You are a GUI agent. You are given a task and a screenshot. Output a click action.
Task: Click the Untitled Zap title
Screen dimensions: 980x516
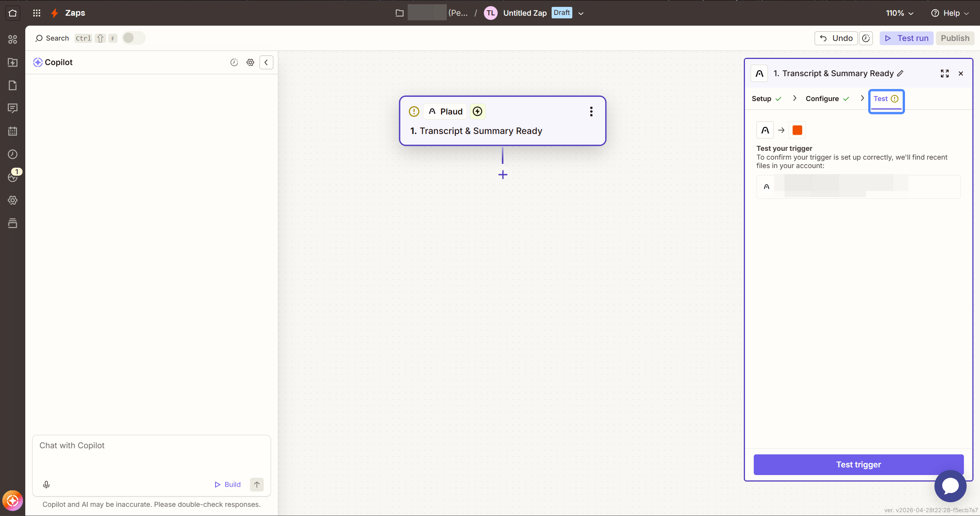[x=525, y=13]
